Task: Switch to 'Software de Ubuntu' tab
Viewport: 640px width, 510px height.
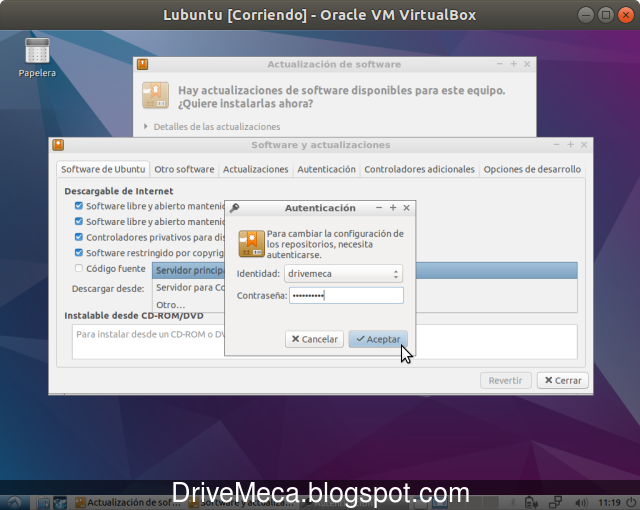Action: click(x=103, y=169)
